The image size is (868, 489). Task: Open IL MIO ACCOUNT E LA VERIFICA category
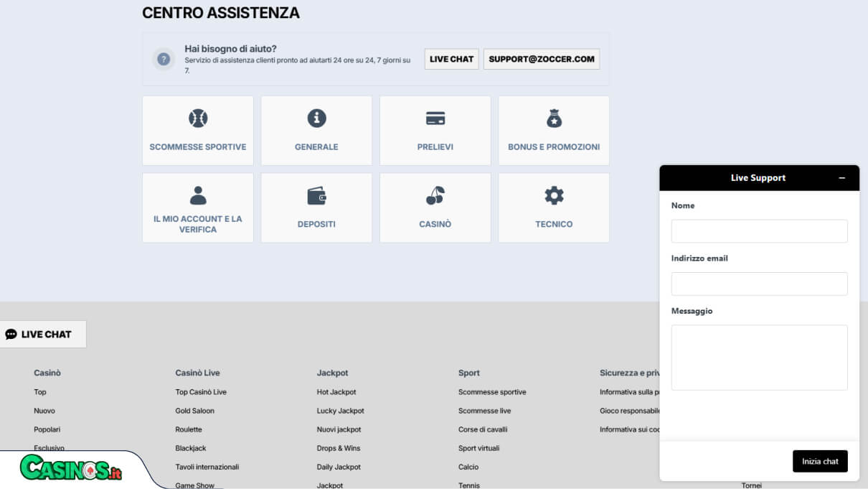point(198,208)
